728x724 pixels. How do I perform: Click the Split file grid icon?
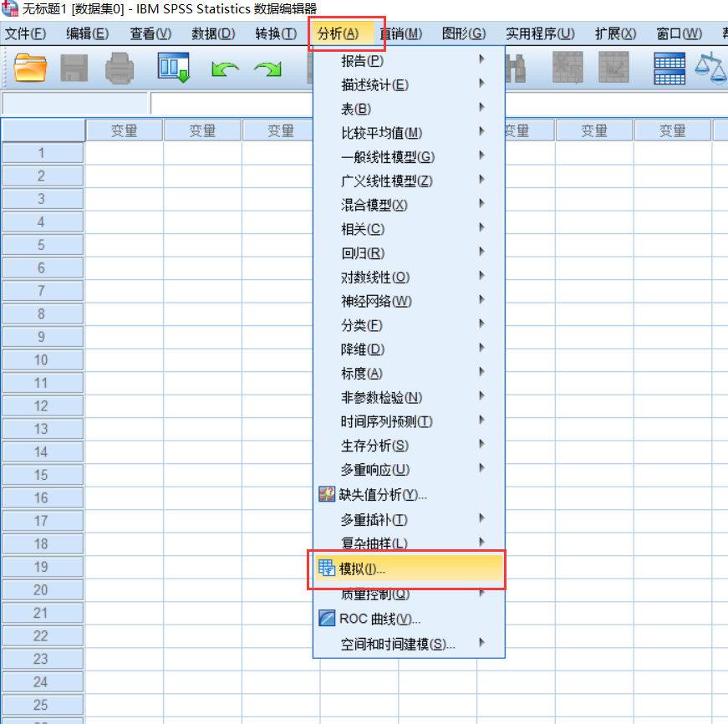(x=669, y=69)
